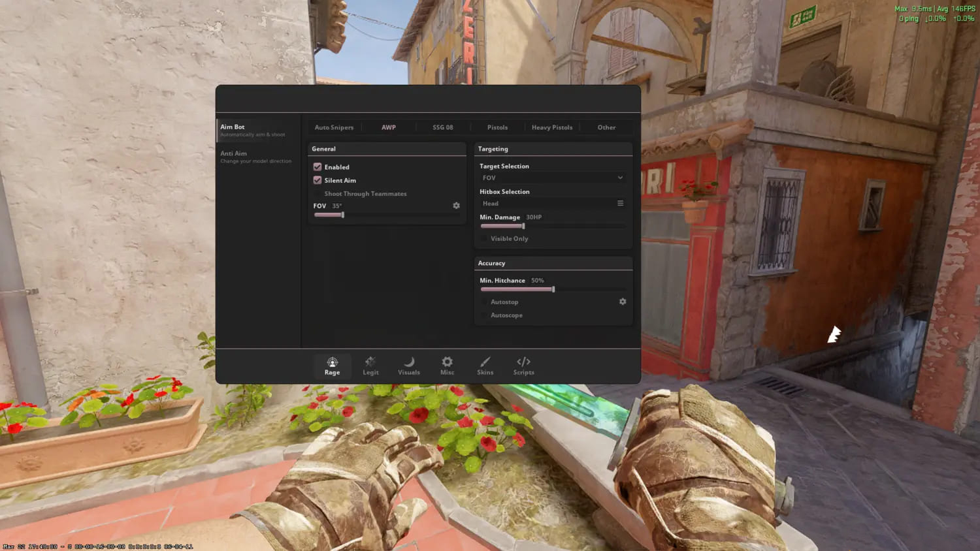This screenshot has height=551, width=980.
Task: Open the Hitbox Selection list icon
Action: pos(620,203)
